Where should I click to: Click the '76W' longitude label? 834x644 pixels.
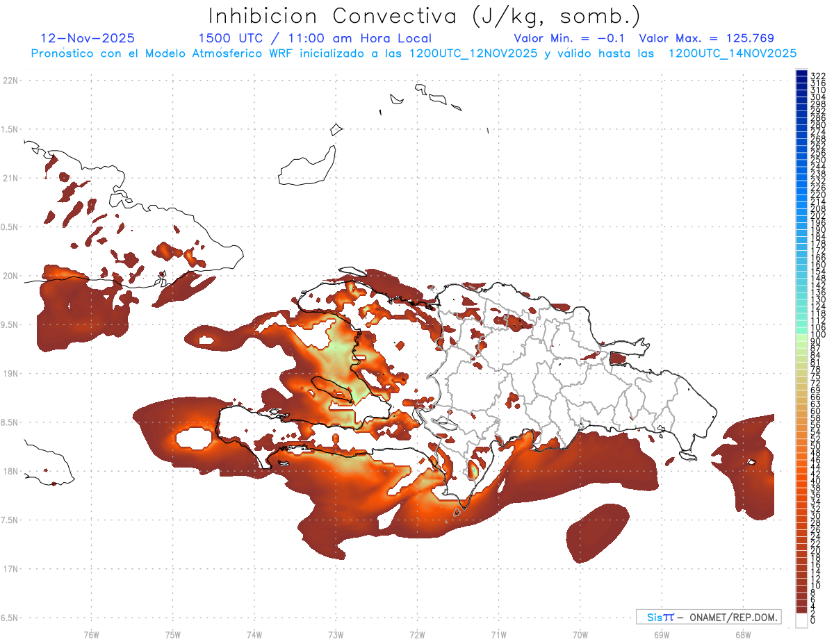pos(91,634)
